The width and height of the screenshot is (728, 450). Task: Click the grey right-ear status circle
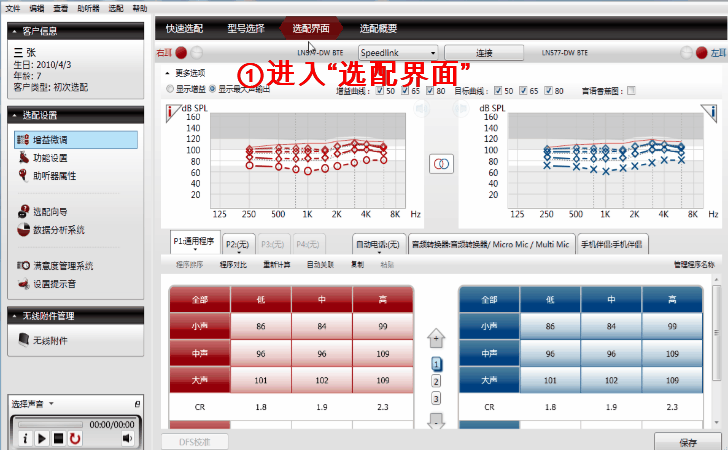(197, 53)
